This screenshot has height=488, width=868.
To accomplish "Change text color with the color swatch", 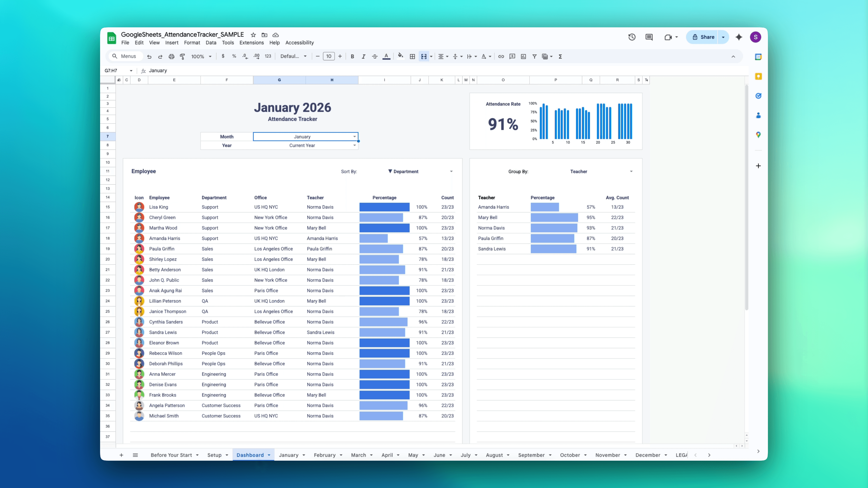I will [386, 56].
